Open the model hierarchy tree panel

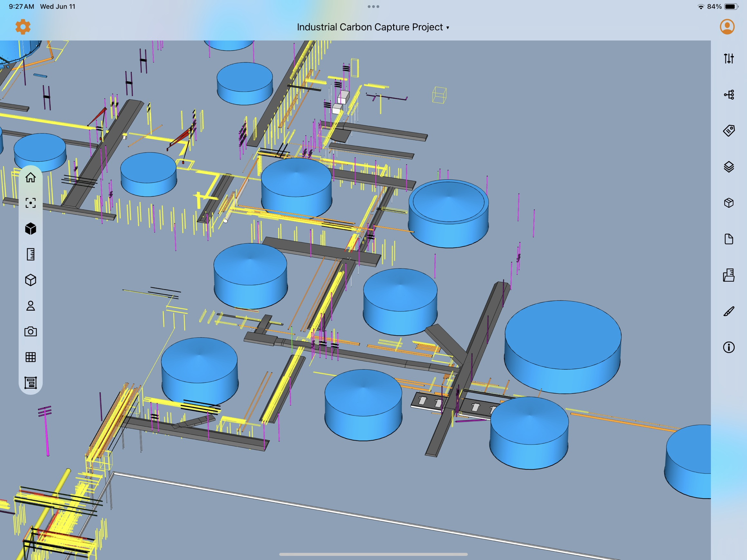[x=728, y=95]
